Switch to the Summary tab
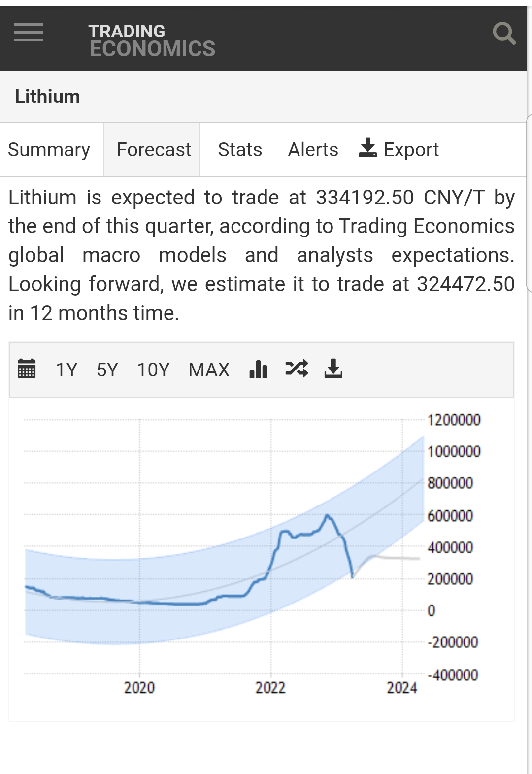The image size is (532, 774). pyautogui.click(x=49, y=150)
